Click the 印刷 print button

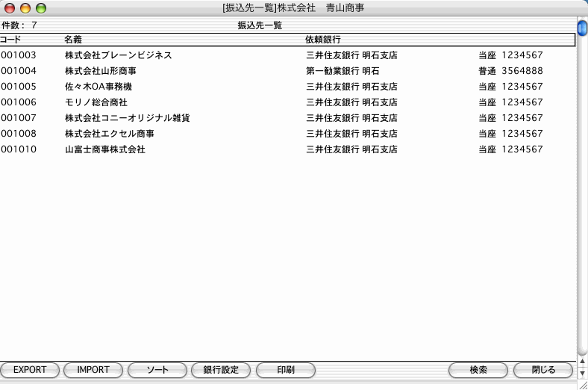[285, 370]
